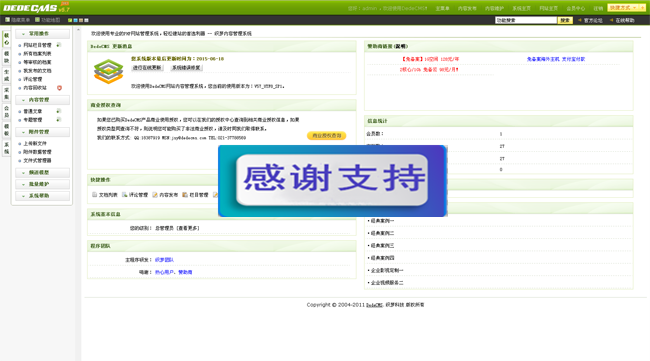Select the green skin color swatch
This screenshot has width=650, height=361.
click(70, 20)
